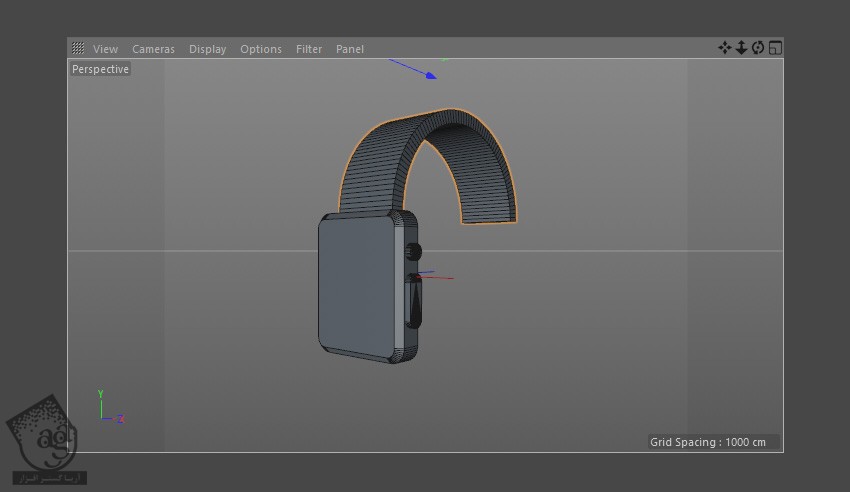Click the round digital crown on watch
The height and width of the screenshot is (492, 850).
(x=412, y=252)
